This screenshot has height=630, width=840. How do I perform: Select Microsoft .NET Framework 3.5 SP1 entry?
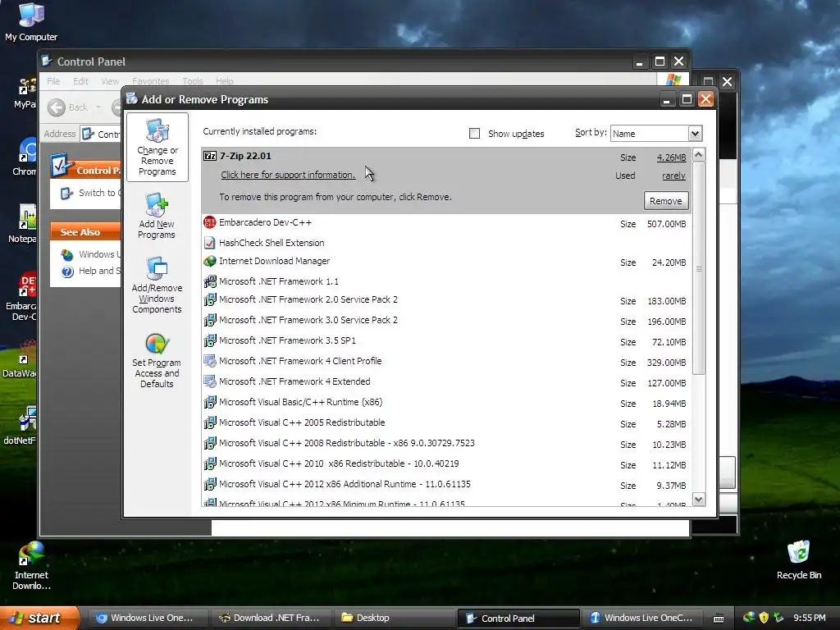pos(446,340)
